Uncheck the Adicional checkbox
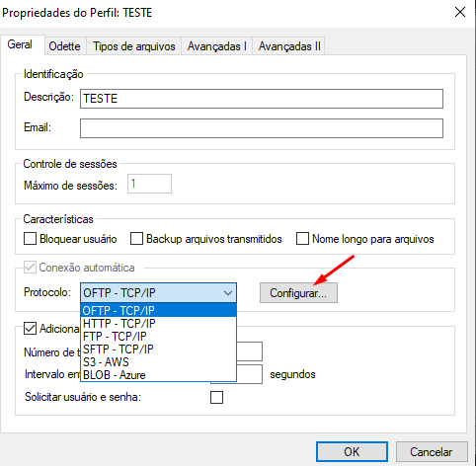Viewport: 476px width, 466px height. tap(30, 329)
